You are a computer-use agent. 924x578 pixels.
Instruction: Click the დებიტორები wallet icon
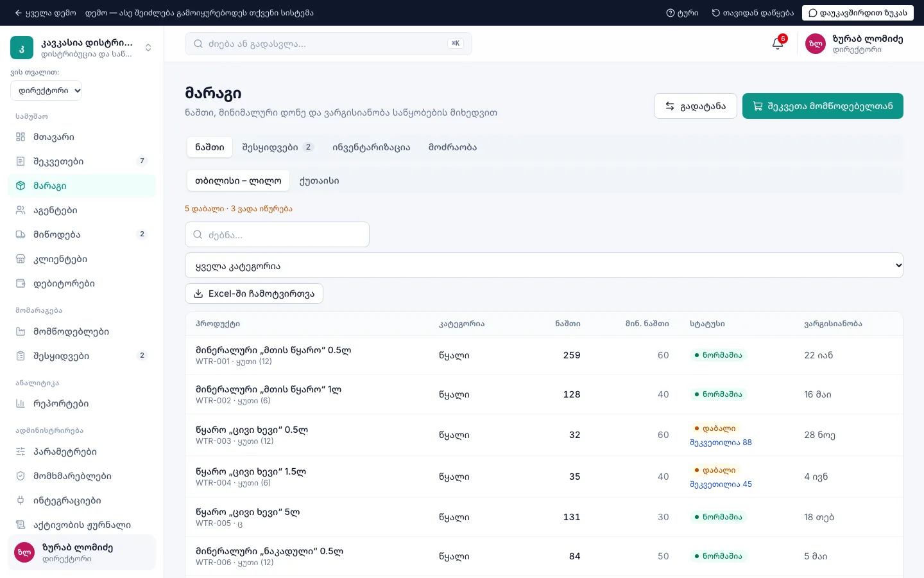pyautogui.click(x=21, y=283)
